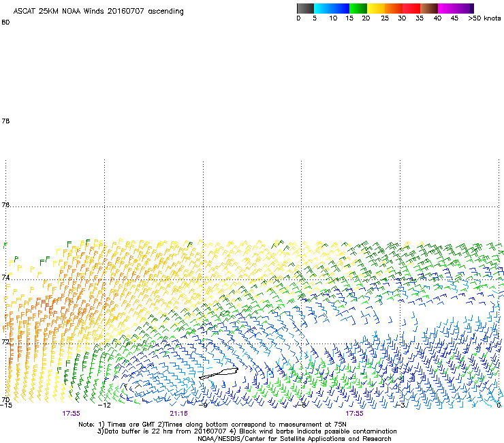
Task: Click the '-6' longitude axis label
Action: tap(301, 406)
